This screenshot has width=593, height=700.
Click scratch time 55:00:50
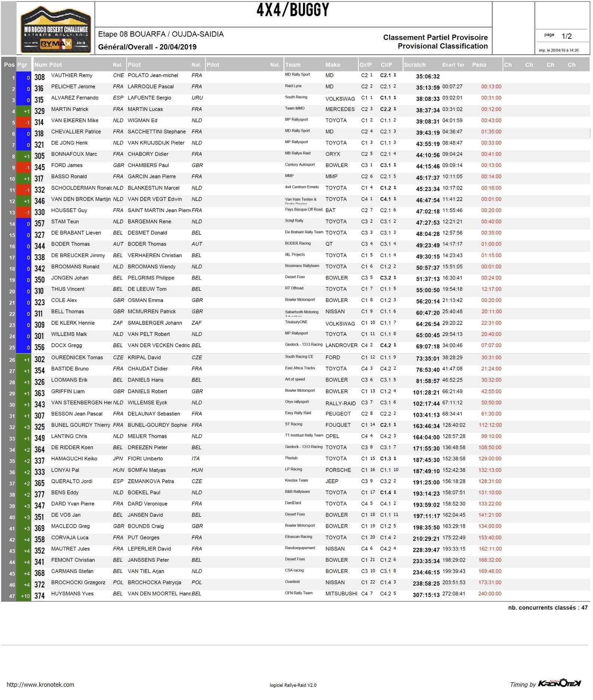pyautogui.click(x=427, y=290)
